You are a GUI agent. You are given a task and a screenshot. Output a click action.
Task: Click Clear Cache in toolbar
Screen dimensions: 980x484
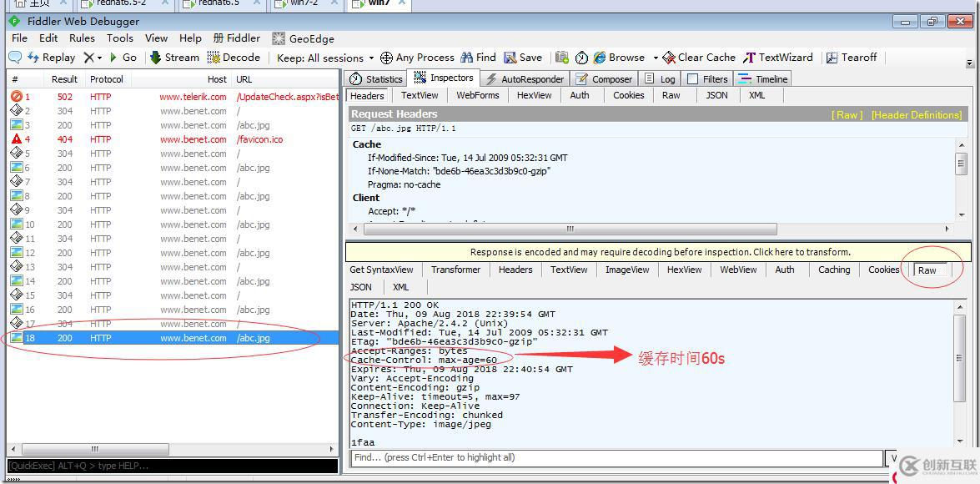click(x=698, y=58)
